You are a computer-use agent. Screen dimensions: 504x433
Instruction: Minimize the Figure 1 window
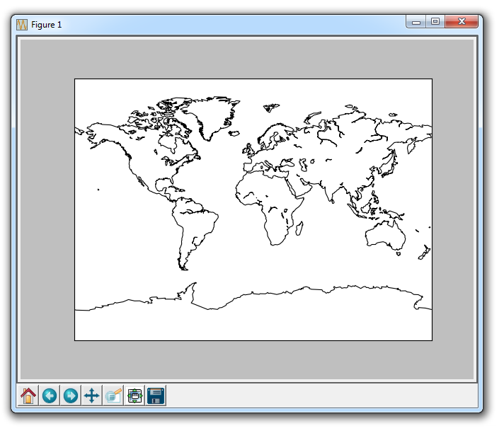[x=416, y=23]
